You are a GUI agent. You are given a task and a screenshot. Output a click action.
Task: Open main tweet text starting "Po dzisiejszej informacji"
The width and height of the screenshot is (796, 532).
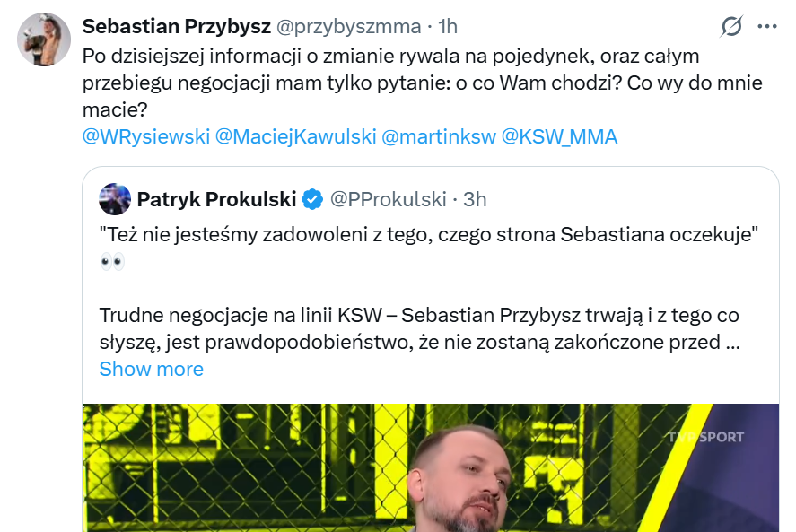tap(386, 83)
